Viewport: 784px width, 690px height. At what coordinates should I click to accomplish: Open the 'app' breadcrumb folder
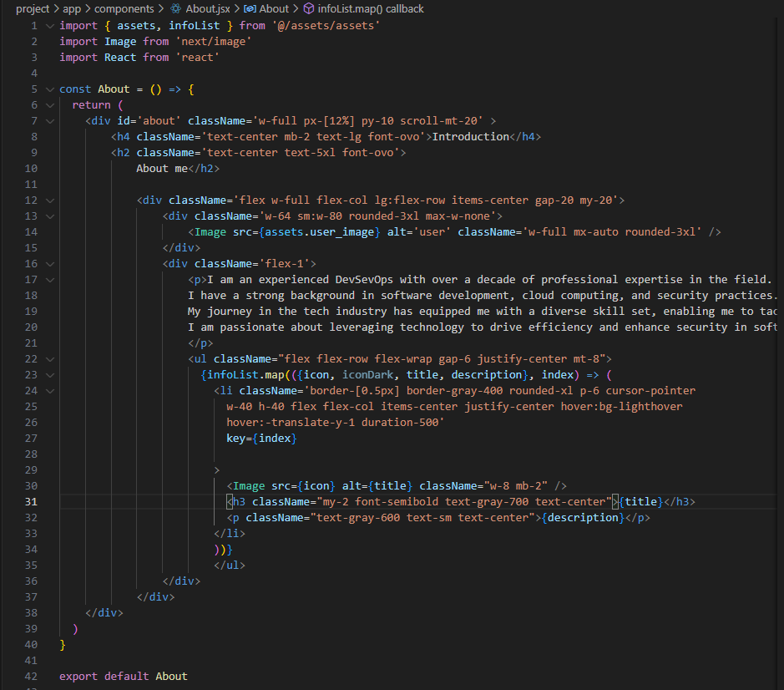[72, 9]
